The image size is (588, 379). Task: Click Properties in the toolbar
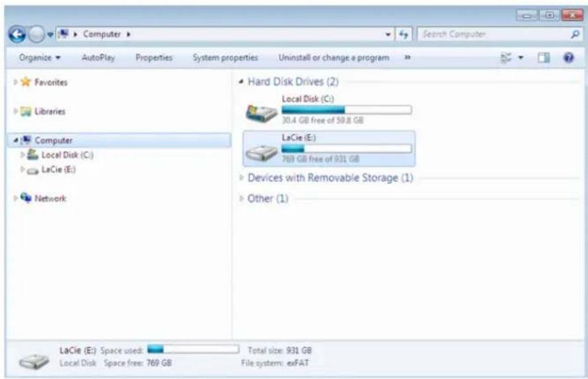tap(154, 58)
